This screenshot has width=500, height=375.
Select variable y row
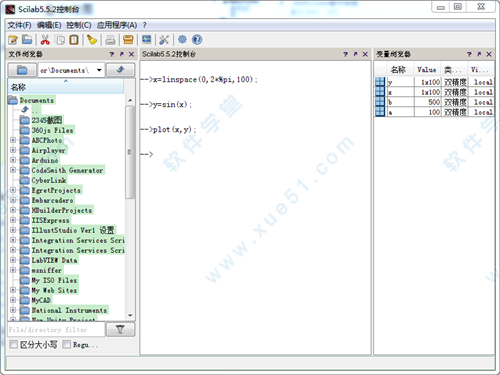click(x=434, y=82)
